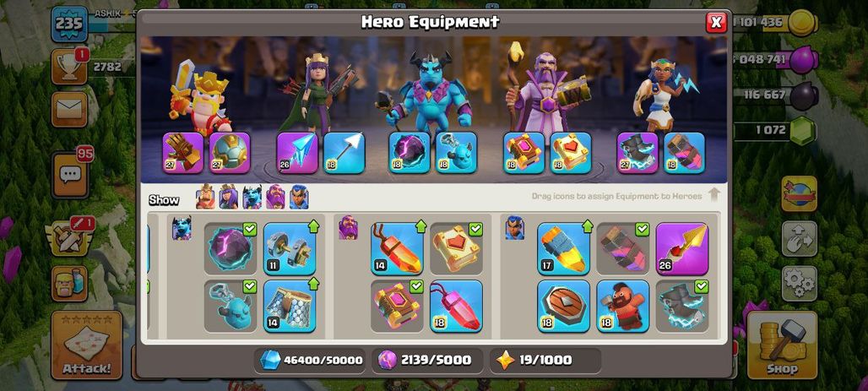This screenshot has width=868, height=391.
Task: Toggle the equipped dark orb checkmark item
Action: 231,248
